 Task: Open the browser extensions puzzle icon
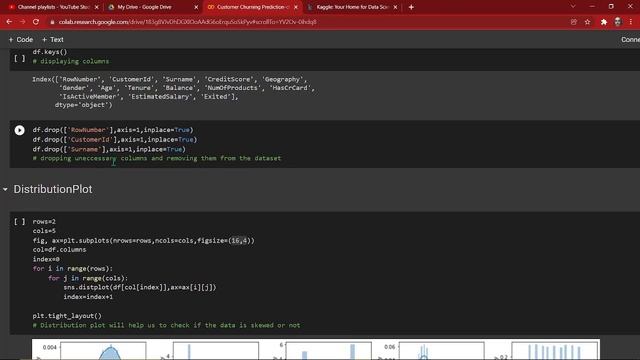pyautogui.click(x=604, y=22)
